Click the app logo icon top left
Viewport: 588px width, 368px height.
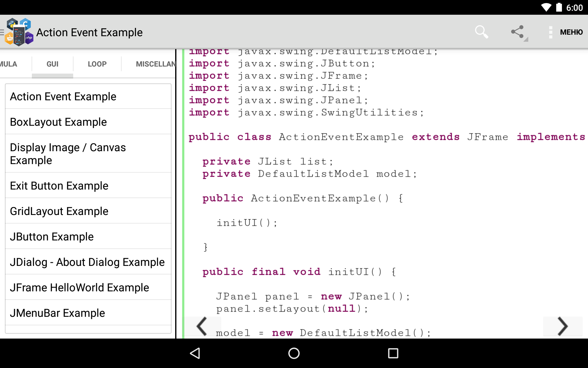point(20,32)
